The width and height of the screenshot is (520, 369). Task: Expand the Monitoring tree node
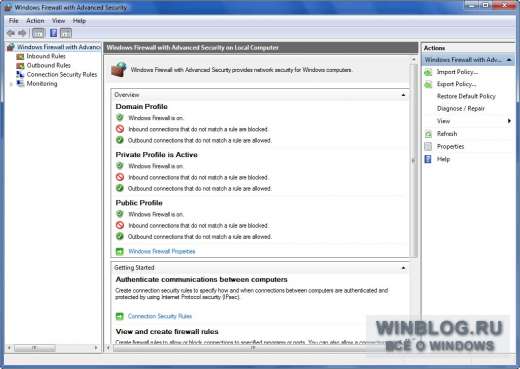(11, 84)
